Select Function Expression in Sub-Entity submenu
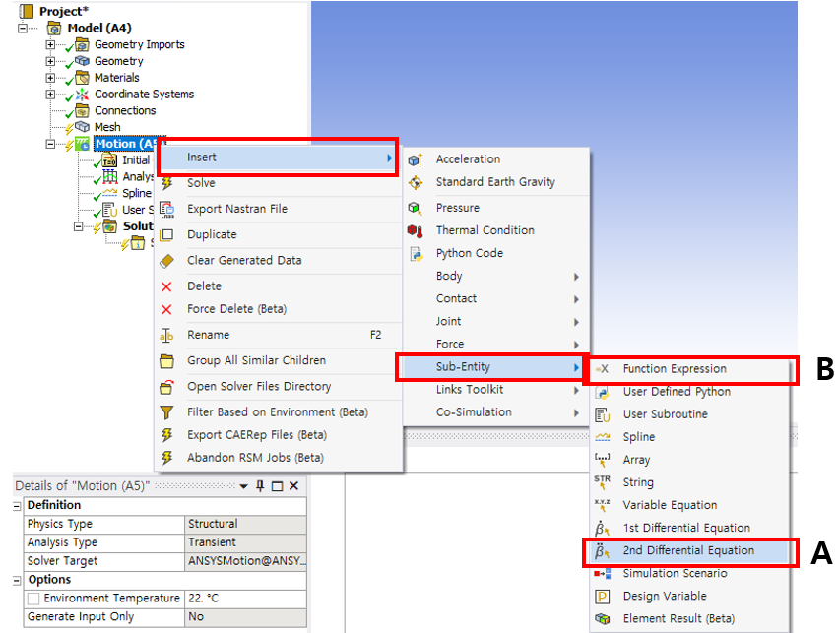840x633 pixels. click(x=675, y=369)
